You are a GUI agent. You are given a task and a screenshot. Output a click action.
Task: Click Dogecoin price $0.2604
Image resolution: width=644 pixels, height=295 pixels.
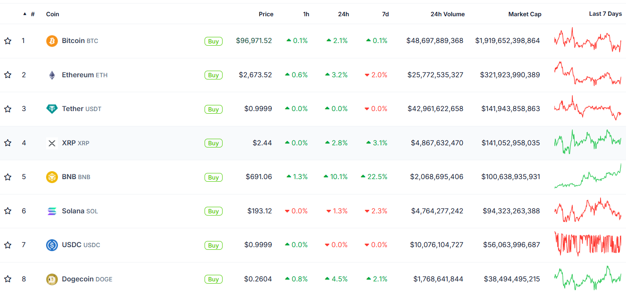coord(258,279)
